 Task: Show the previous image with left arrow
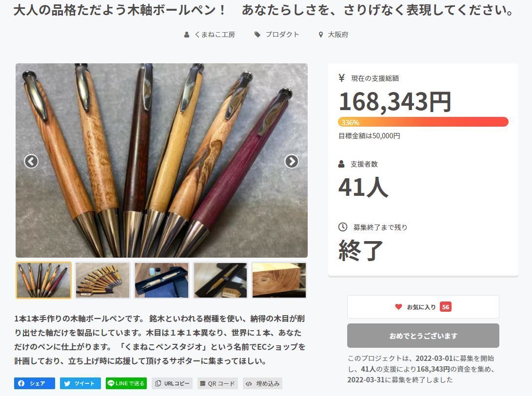point(31,161)
